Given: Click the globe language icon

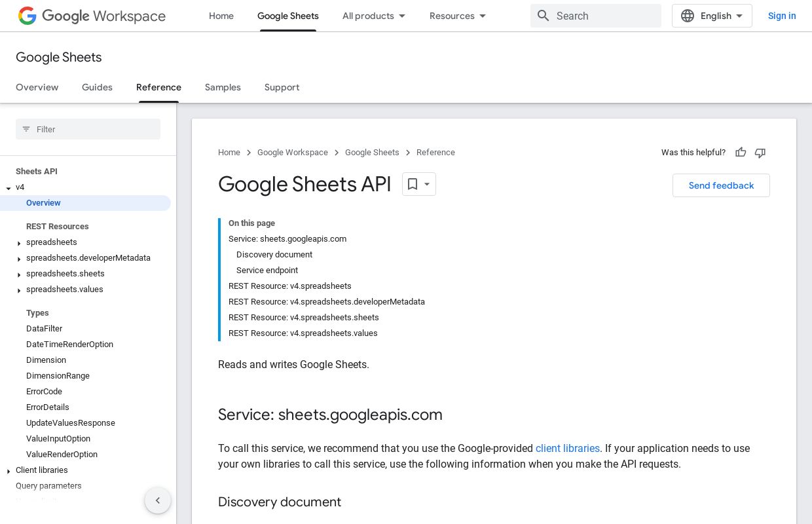Looking at the screenshot, I should pyautogui.click(x=688, y=16).
